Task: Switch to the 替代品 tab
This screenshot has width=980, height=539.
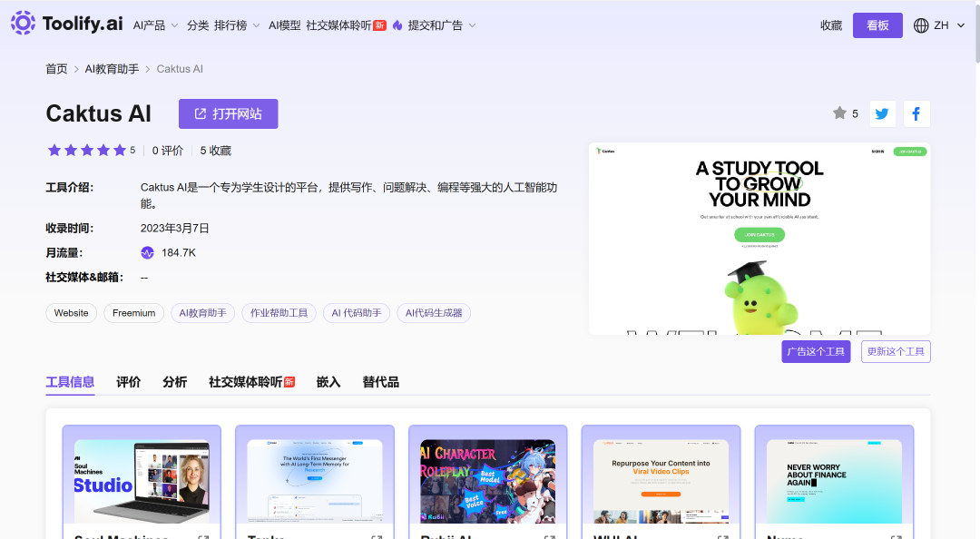Action: pos(380,382)
